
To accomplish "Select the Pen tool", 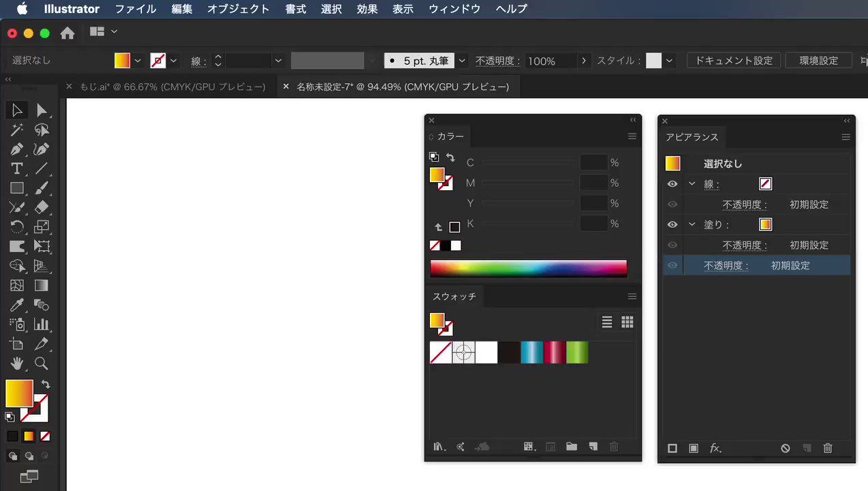I will [17, 149].
